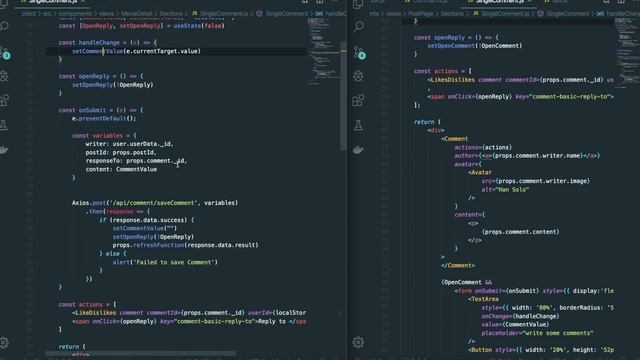Open Testing flask icon in left window
Screen dimensions: 640x360
[4, 125]
